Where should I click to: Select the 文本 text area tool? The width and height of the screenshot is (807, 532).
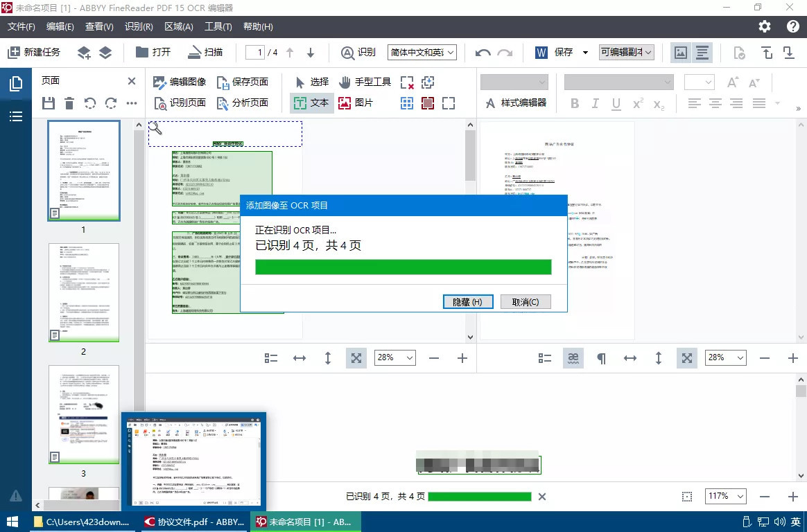pos(311,103)
